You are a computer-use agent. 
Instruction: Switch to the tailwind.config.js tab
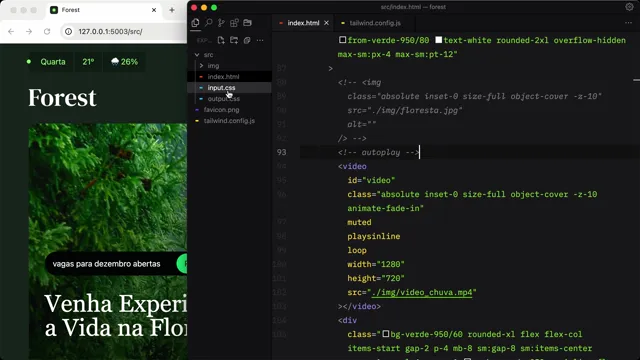[x=375, y=23]
